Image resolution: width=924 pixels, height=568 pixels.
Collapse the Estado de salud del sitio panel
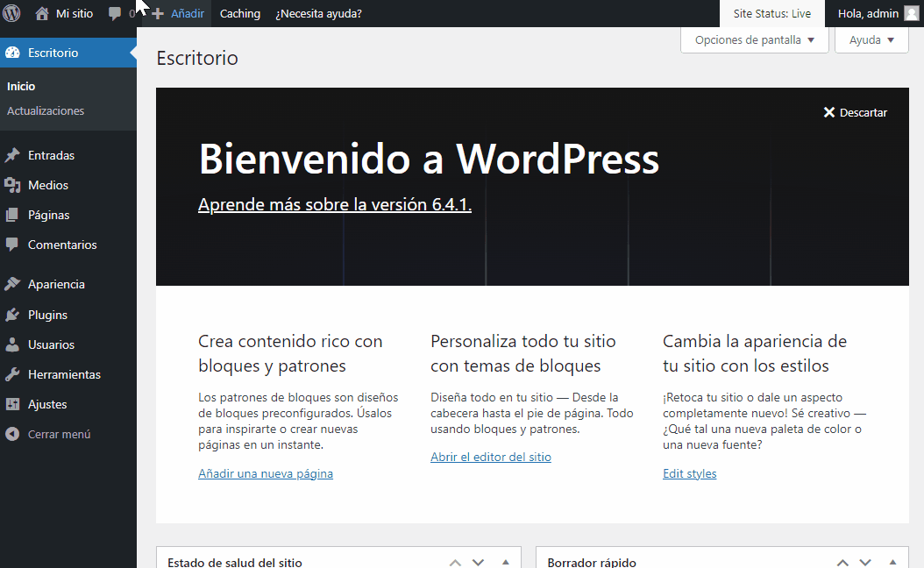click(x=506, y=563)
